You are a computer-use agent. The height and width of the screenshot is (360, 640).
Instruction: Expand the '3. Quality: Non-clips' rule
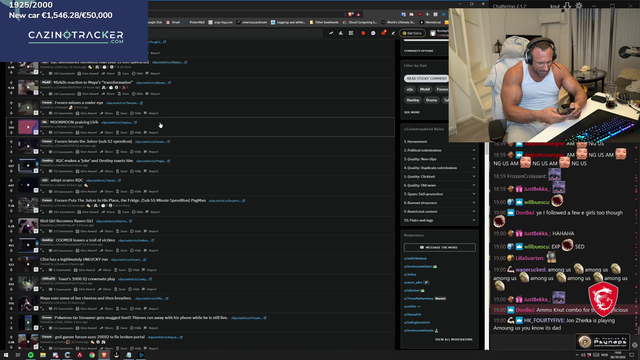pyautogui.click(x=440, y=159)
